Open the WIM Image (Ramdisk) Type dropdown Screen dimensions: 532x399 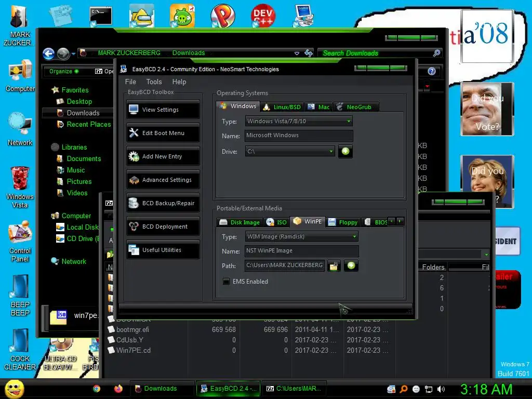click(301, 236)
